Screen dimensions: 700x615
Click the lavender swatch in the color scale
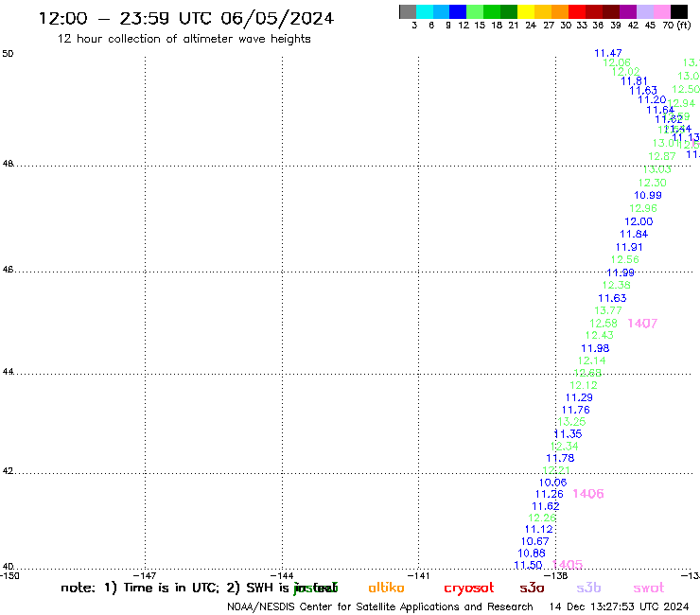click(x=644, y=11)
